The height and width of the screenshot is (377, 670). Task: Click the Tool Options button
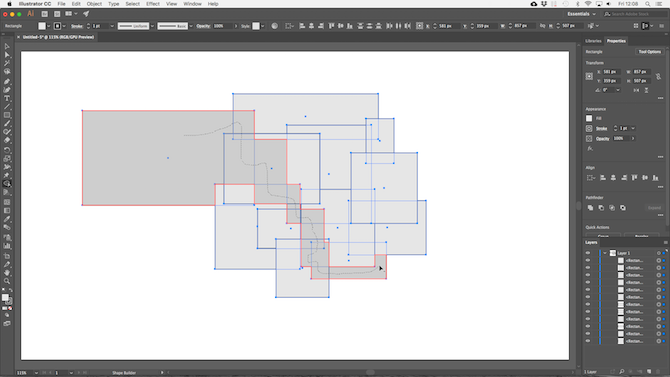point(649,52)
